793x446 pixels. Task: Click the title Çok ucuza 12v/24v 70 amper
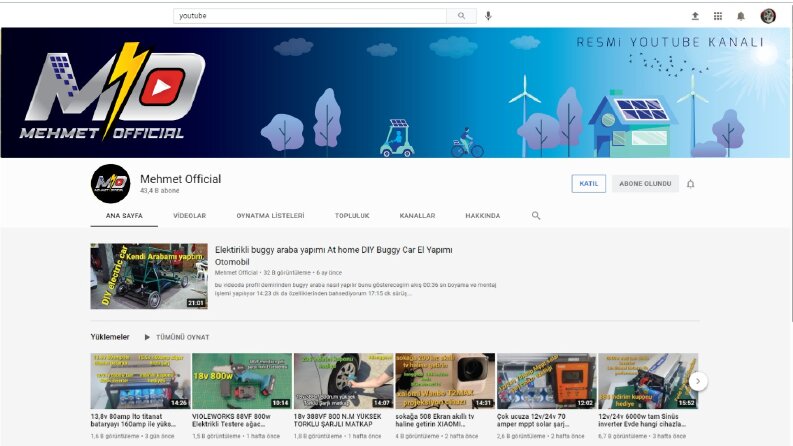[x=534, y=420]
